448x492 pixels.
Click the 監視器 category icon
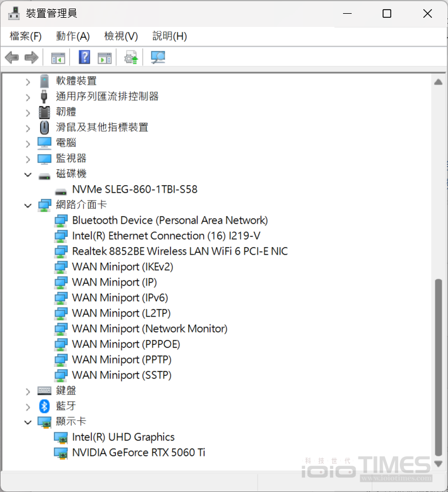(44, 158)
